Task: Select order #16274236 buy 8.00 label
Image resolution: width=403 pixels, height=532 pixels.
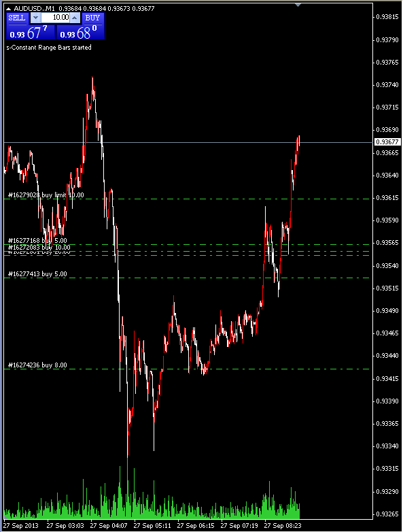Action: [37, 365]
